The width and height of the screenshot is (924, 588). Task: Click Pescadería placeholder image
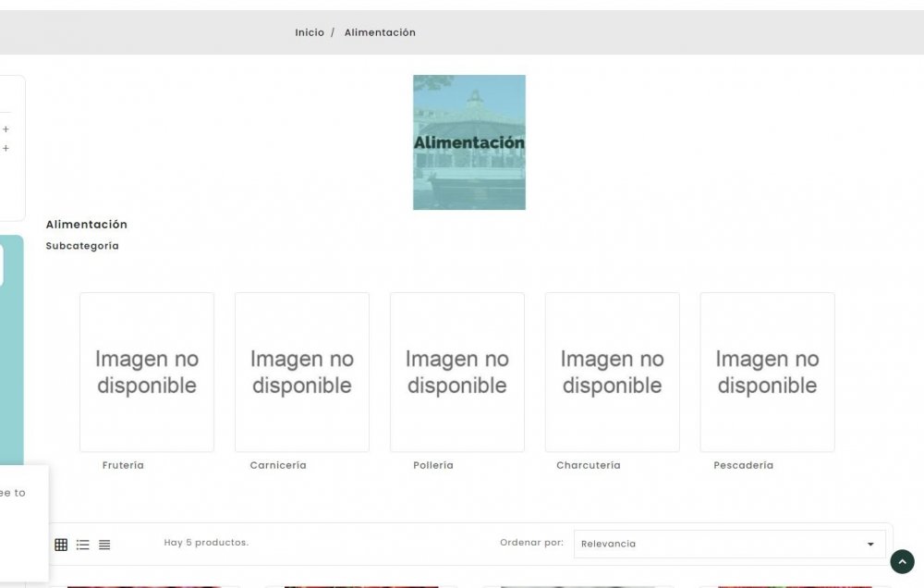(x=767, y=373)
